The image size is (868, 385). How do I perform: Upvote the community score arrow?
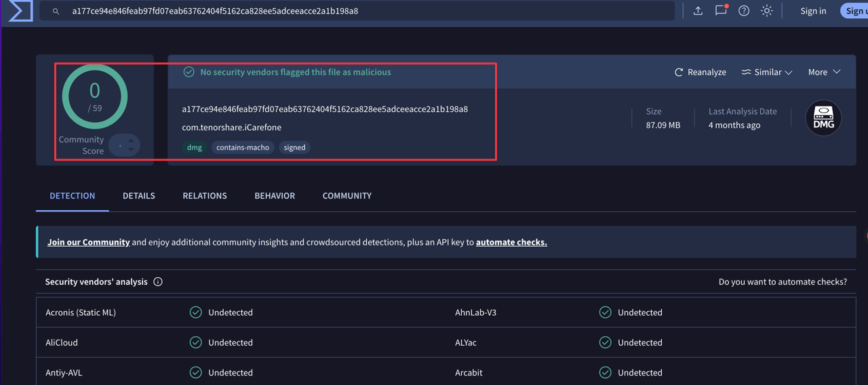[x=131, y=141]
